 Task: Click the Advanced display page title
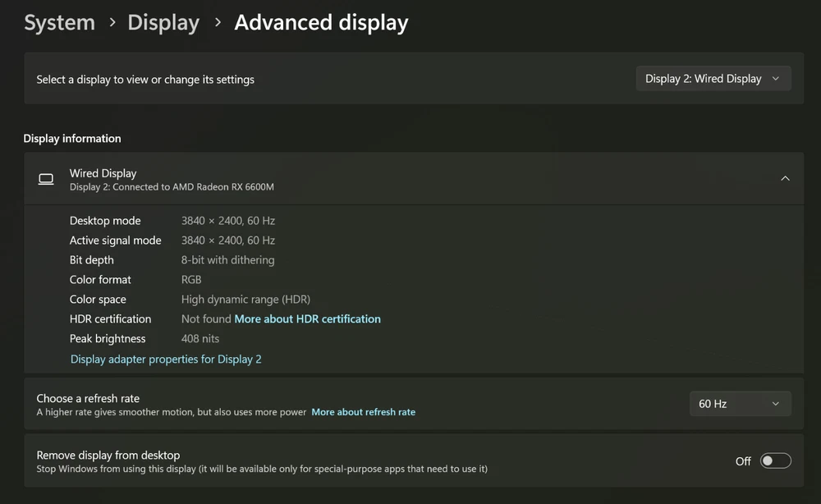coord(321,23)
